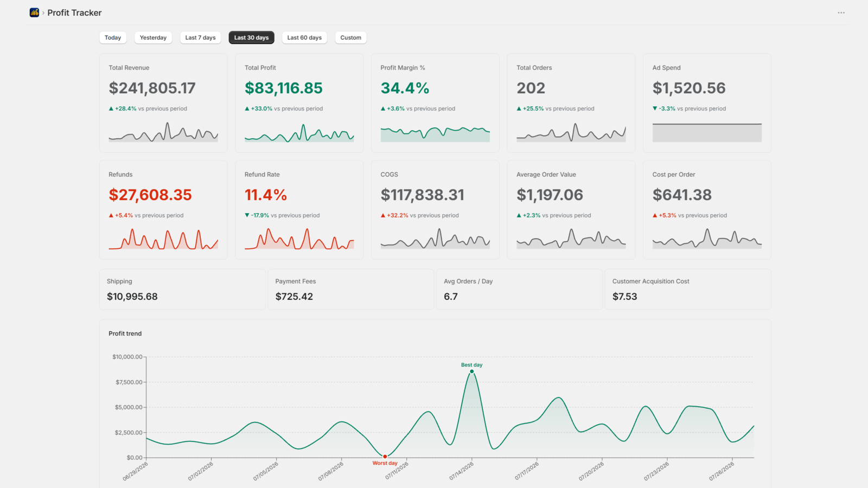Screen dimensions: 868x488
Task: Click the Profit Tracker app icon
Action: pyautogui.click(x=34, y=12)
